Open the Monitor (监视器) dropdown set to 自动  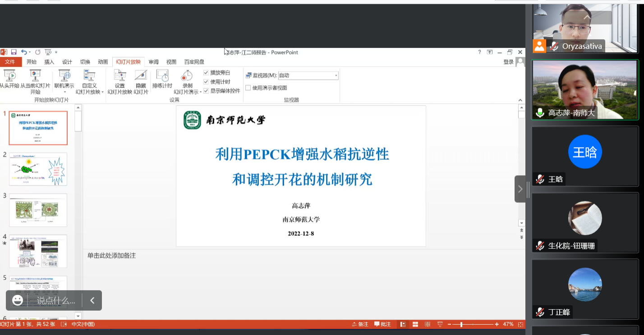308,75
